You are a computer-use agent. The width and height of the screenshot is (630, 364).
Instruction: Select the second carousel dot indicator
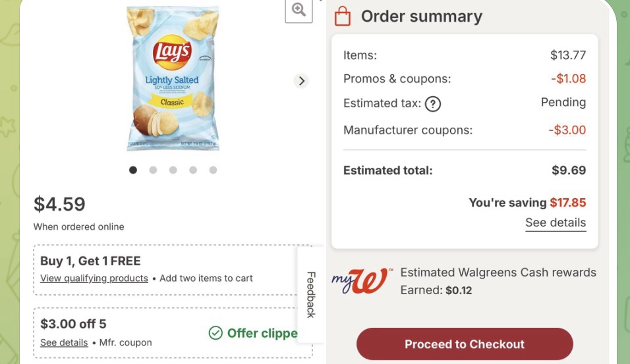pos(153,170)
